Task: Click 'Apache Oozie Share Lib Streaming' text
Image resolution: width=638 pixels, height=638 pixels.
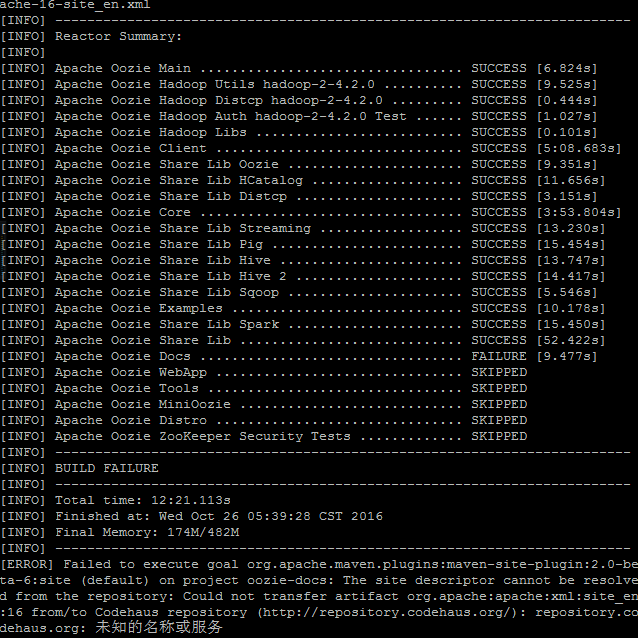Action: click(183, 228)
